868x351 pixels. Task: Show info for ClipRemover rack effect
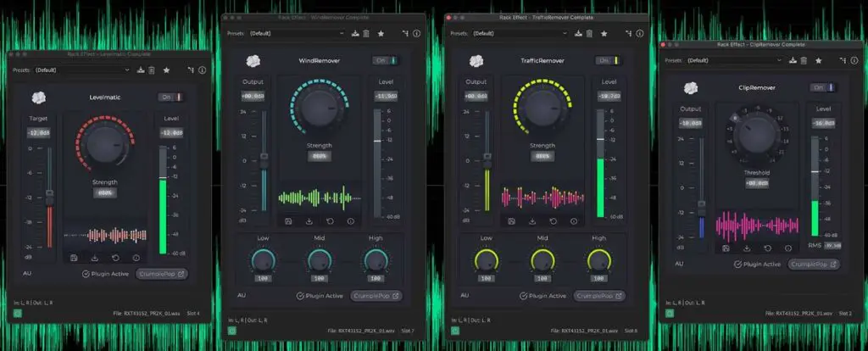click(854, 60)
